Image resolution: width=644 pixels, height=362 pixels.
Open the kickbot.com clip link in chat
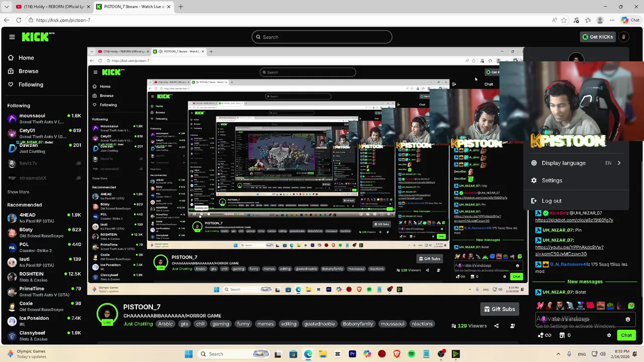574,220
